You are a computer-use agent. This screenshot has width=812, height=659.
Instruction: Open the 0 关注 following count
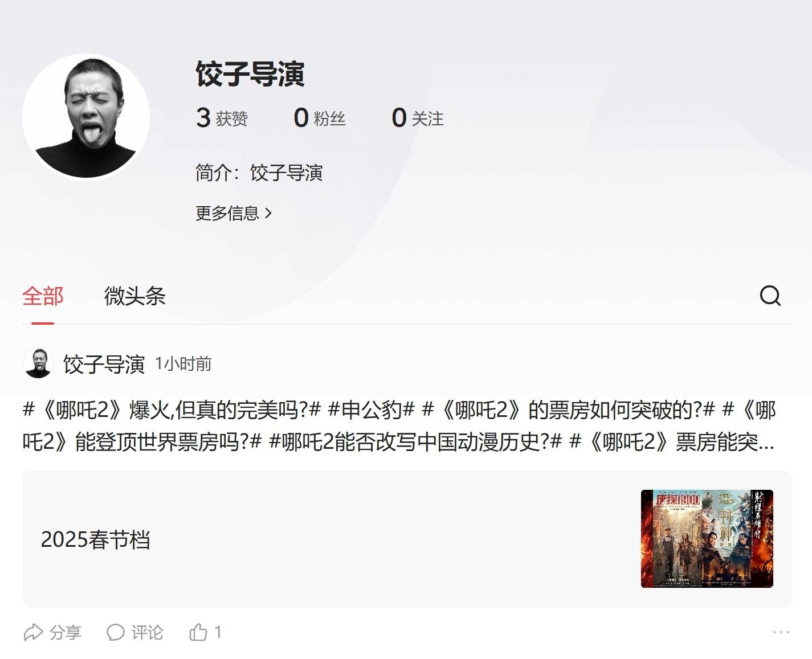pyautogui.click(x=417, y=118)
